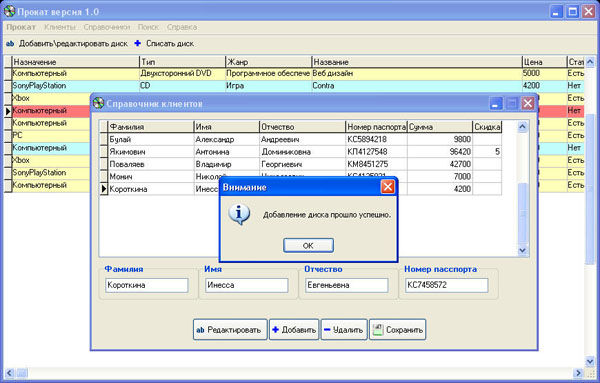
Task: Click horizontal scrollbar left arrow
Action: pyautogui.click(x=10, y=372)
